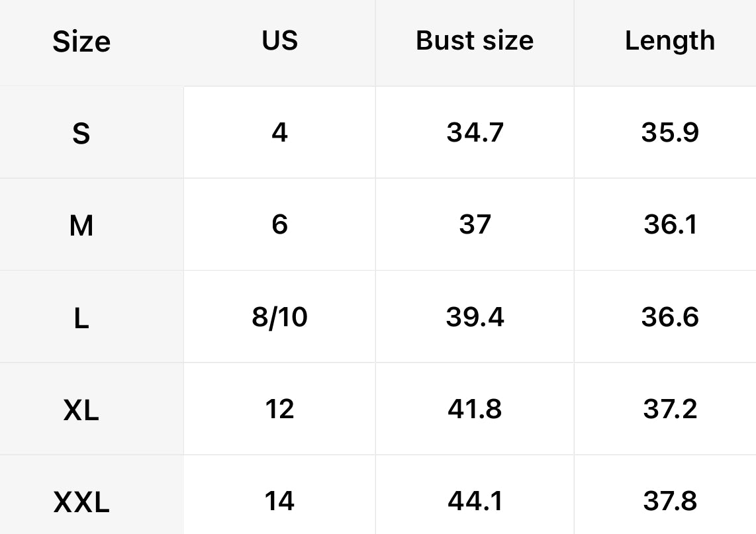
Task: Click bust size 44.1 value
Action: click(475, 501)
